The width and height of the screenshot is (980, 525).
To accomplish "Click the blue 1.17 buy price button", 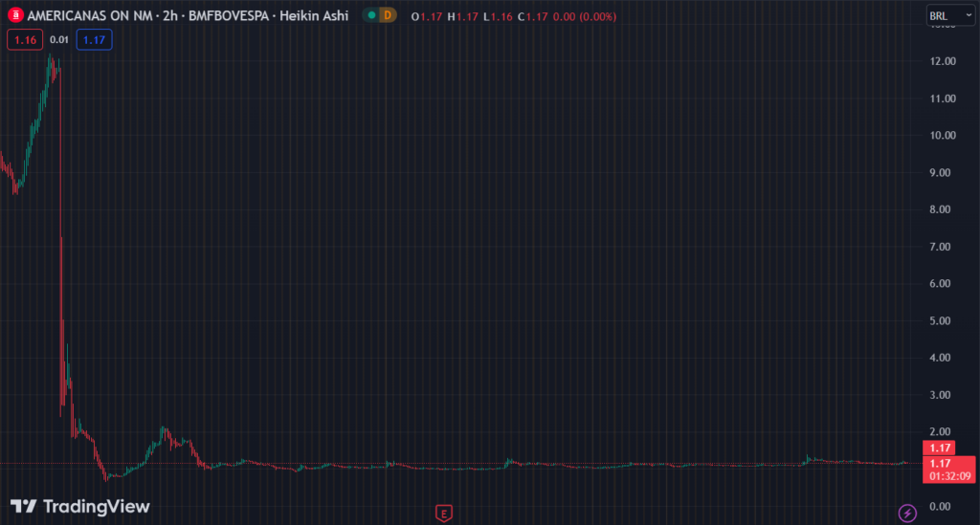I will [x=95, y=40].
